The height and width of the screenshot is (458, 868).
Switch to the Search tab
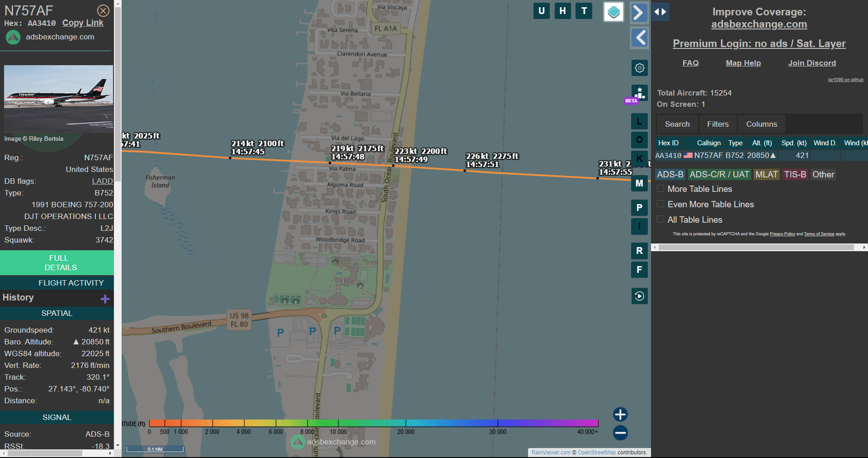click(x=677, y=124)
